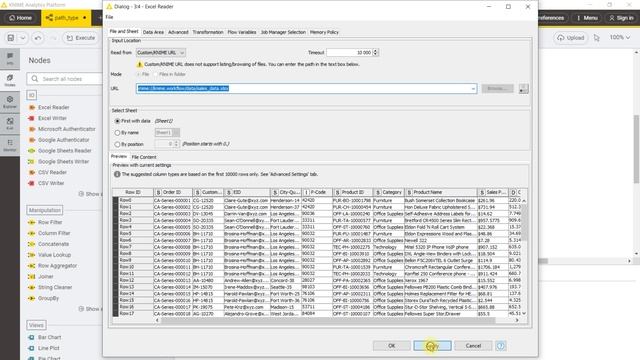Viewport: 640px width, 360px height.
Task: Click the Google Sheets Reader node icon
Action: [31, 151]
